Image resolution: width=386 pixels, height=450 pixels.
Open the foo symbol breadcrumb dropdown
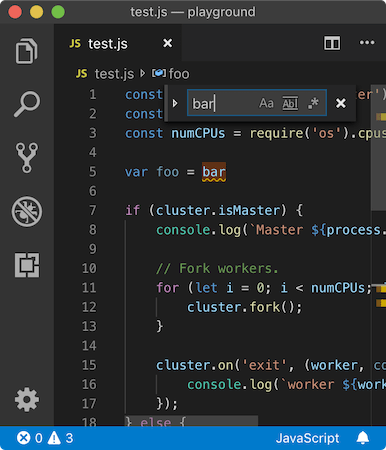point(171,74)
